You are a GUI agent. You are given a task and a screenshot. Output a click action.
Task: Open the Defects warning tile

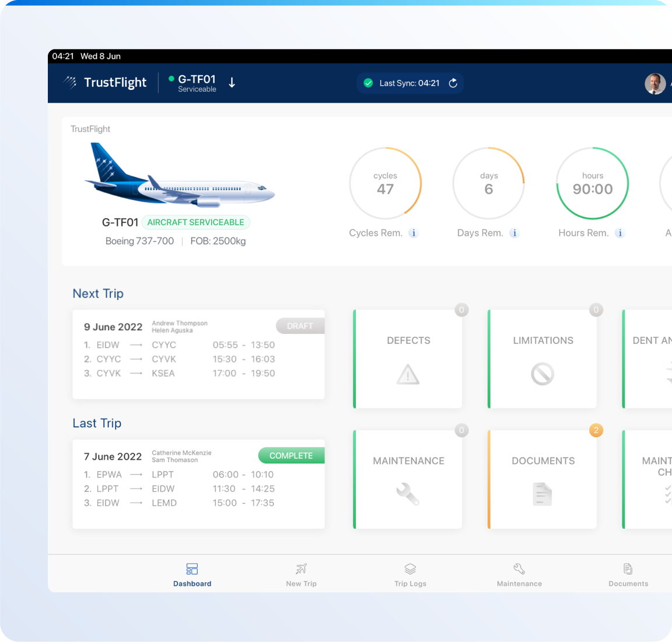click(408, 359)
